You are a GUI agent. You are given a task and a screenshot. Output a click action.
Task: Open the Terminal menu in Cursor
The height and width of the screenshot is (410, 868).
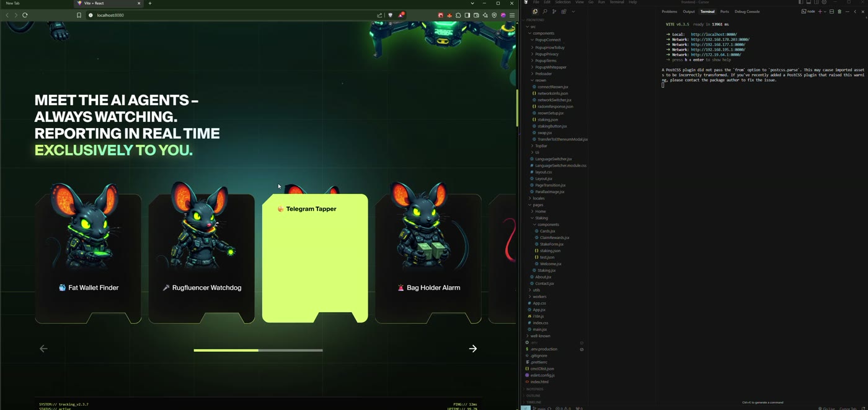click(616, 2)
